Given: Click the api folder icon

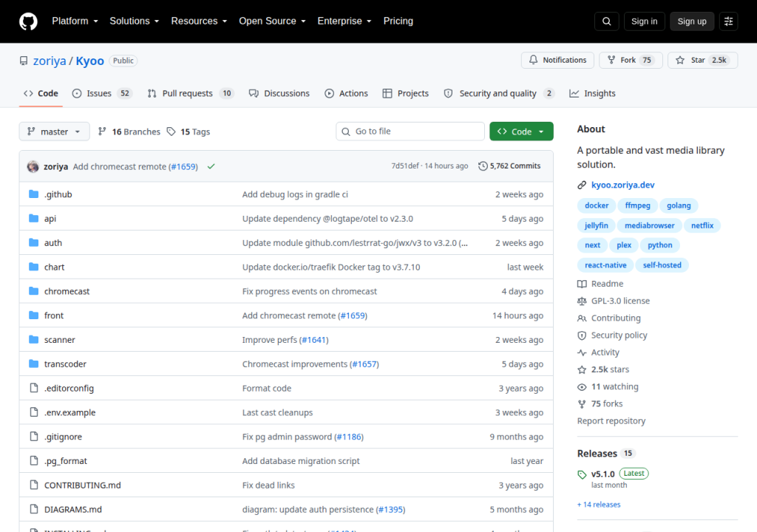Looking at the screenshot, I should click(34, 218).
